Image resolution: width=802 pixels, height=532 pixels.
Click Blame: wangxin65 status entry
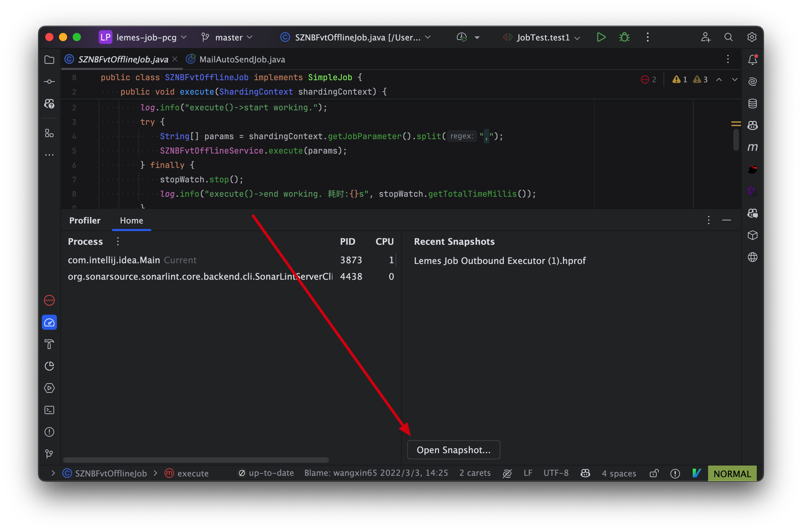coord(376,473)
